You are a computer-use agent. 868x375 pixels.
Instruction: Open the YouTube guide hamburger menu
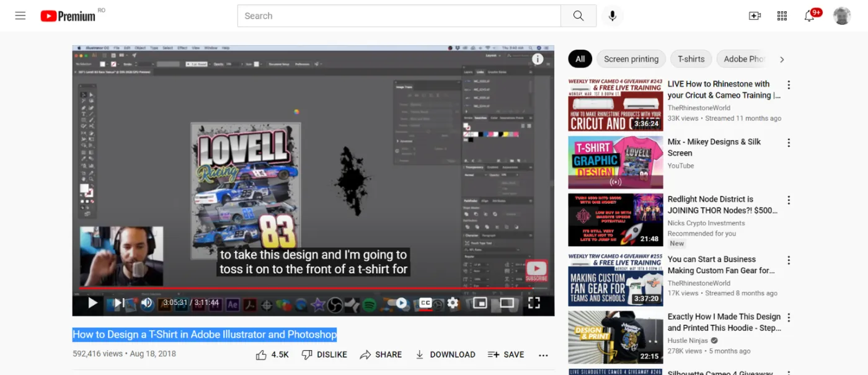(20, 16)
